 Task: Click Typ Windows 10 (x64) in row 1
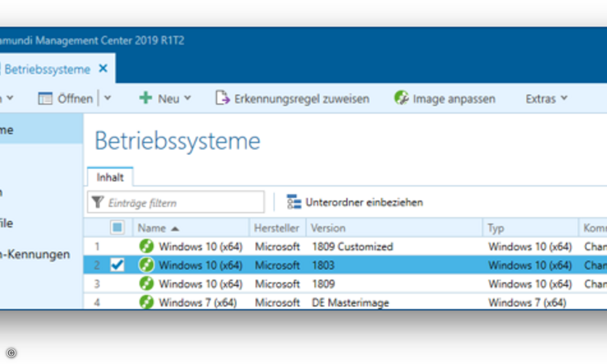[530, 247]
